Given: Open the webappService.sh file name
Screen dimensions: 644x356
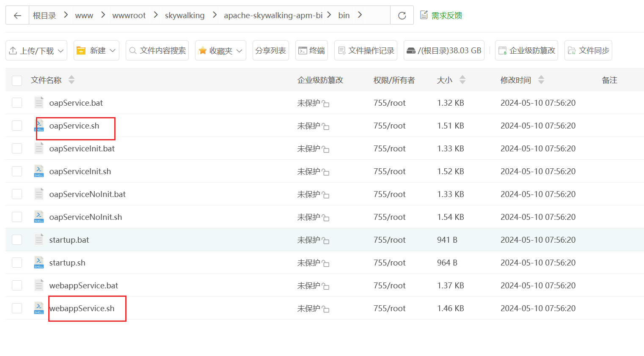Looking at the screenshot, I should tap(82, 308).
